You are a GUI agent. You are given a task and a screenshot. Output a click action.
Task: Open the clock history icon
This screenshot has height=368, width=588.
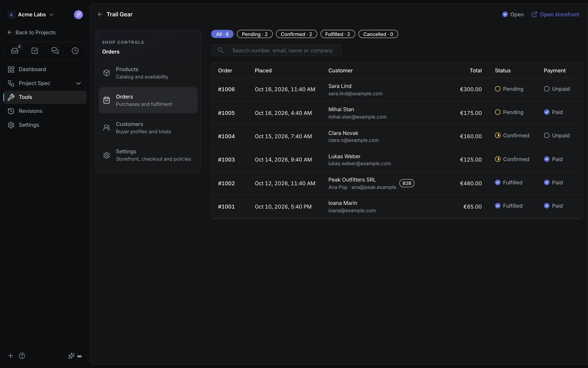[75, 51]
